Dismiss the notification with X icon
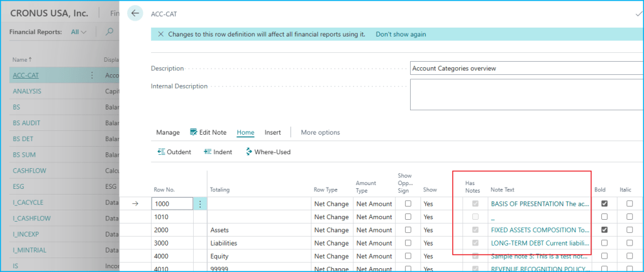644x272 pixels. pos(160,35)
